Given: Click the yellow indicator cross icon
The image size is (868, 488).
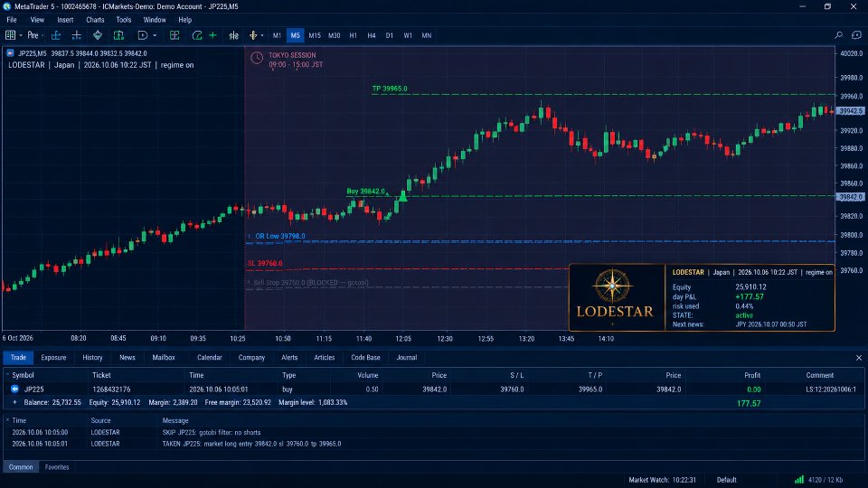Looking at the screenshot, I should coord(253,35).
